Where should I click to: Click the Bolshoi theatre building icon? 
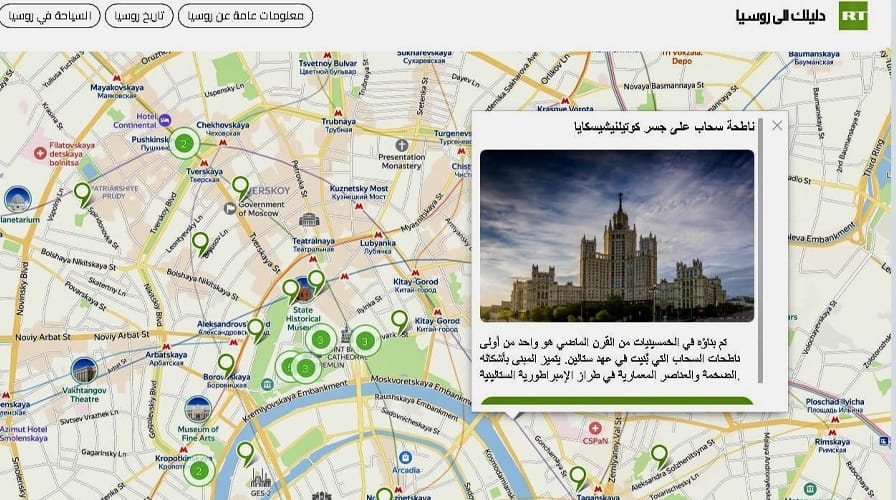point(309,220)
